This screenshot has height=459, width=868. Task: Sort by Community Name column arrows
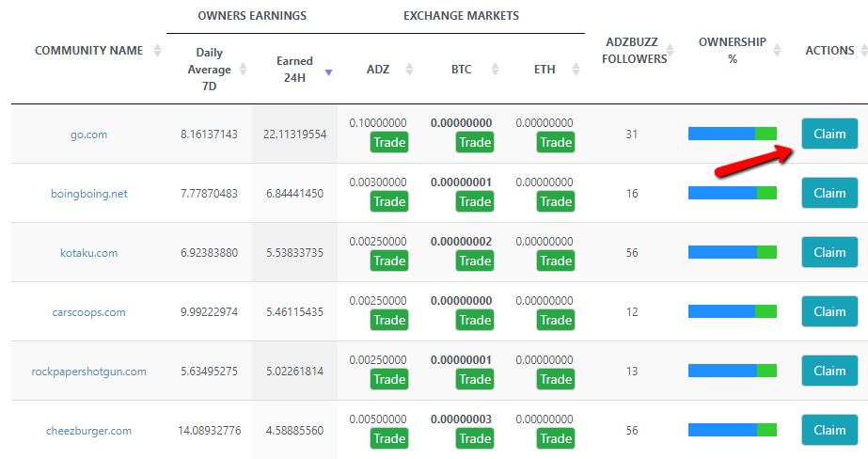tap(157, 51)
